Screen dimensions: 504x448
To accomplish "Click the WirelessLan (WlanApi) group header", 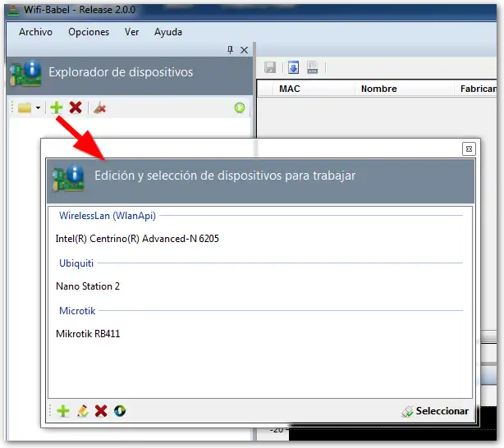I will [x=108, y=216].
